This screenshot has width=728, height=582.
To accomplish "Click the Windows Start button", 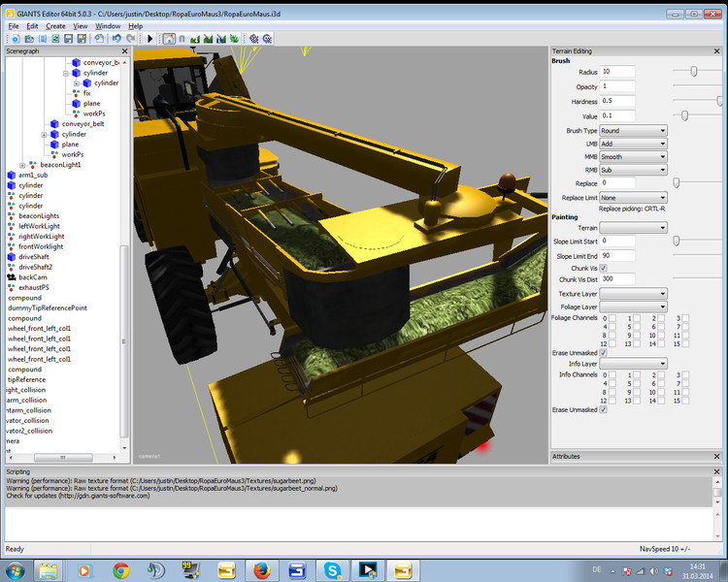I will (15, 570).
